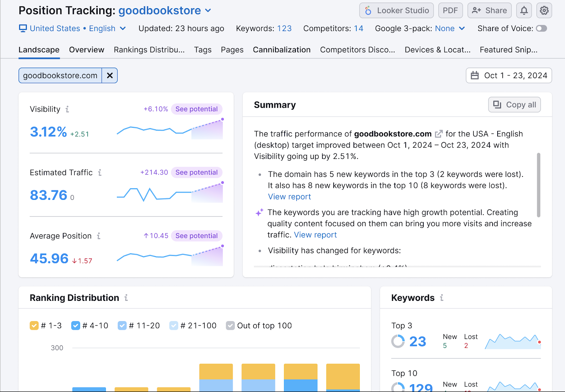Screen dimensions: 565x392
Task: Open notifications bell icon
Action: point(524,11)
